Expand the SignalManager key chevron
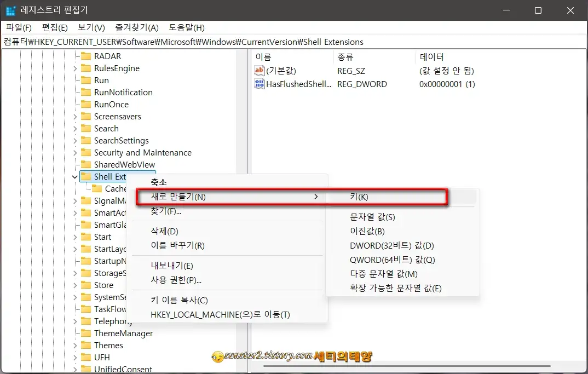 (x=76, y=200)
